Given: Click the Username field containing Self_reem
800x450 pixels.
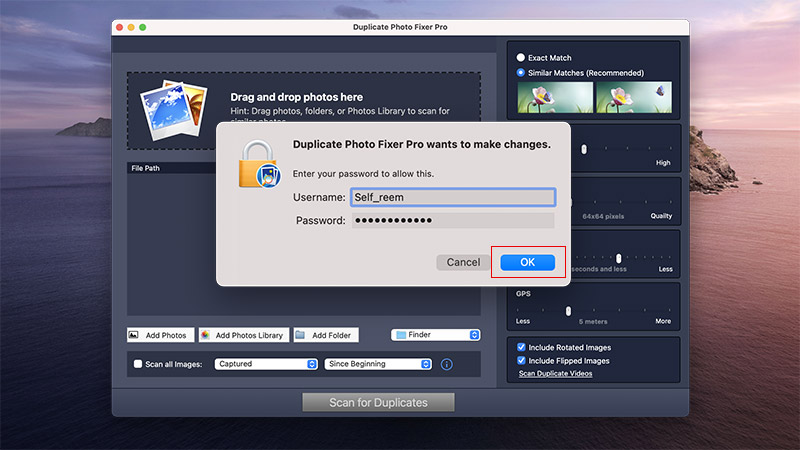Looking at the screenshot, I should point(453,197).
